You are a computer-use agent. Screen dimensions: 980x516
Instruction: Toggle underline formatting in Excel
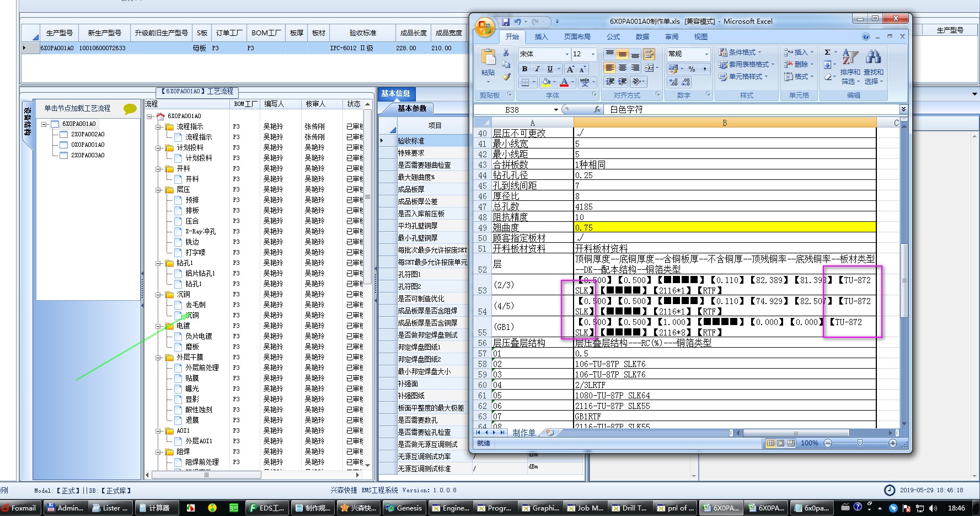pyautogui.click(x=550, y=69)
